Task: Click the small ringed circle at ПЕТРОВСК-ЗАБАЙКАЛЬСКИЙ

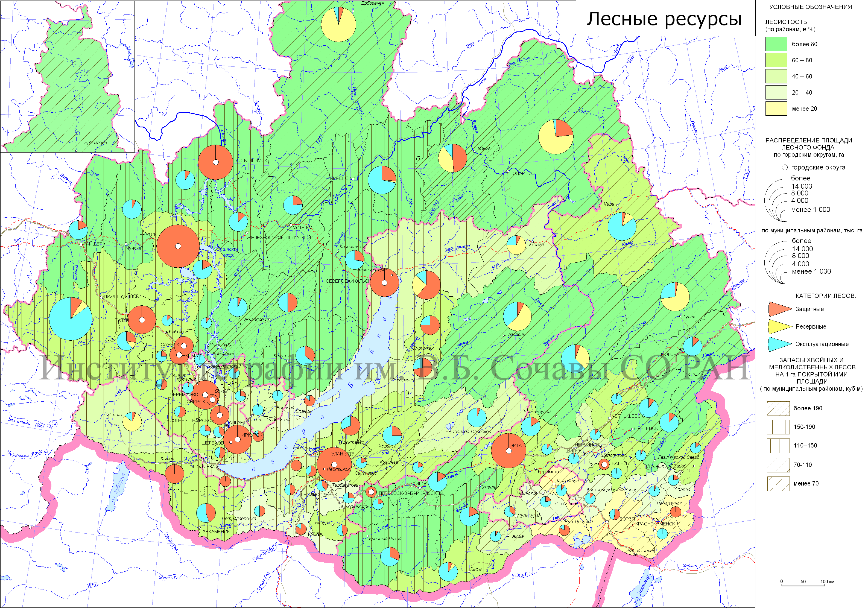Action: (371, 492)
